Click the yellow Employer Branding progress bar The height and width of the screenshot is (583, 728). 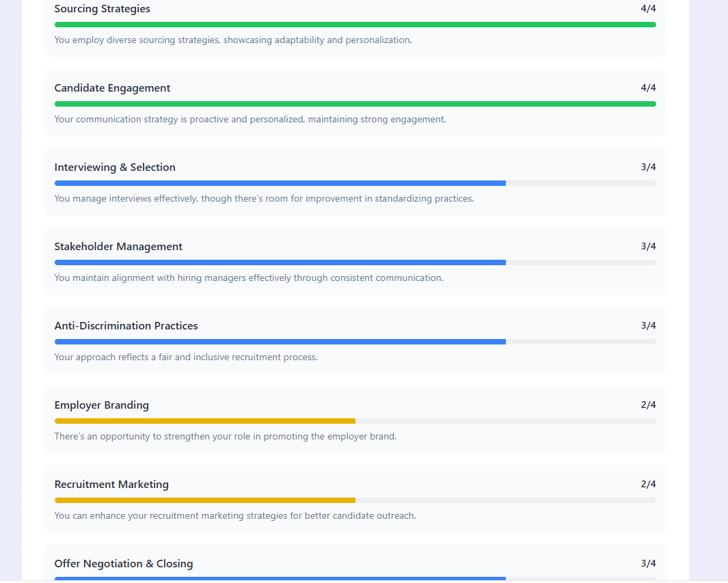[355, 422]
